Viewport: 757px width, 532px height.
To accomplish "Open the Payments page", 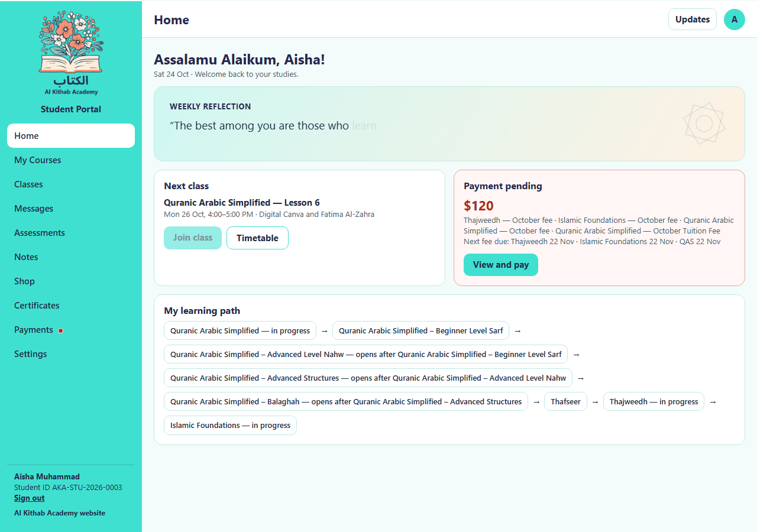I will 71,330.
